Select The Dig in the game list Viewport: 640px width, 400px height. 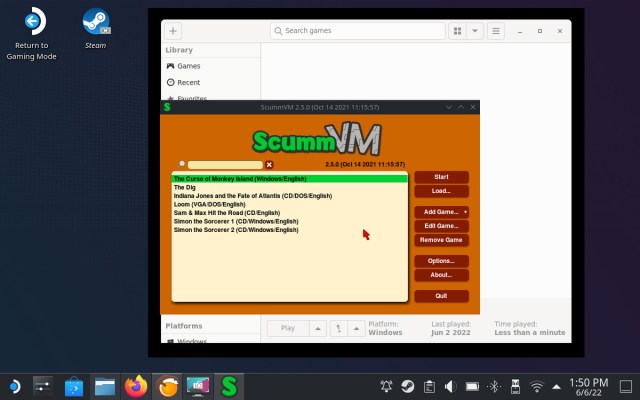pyautogui.click(x=289, y=187)
